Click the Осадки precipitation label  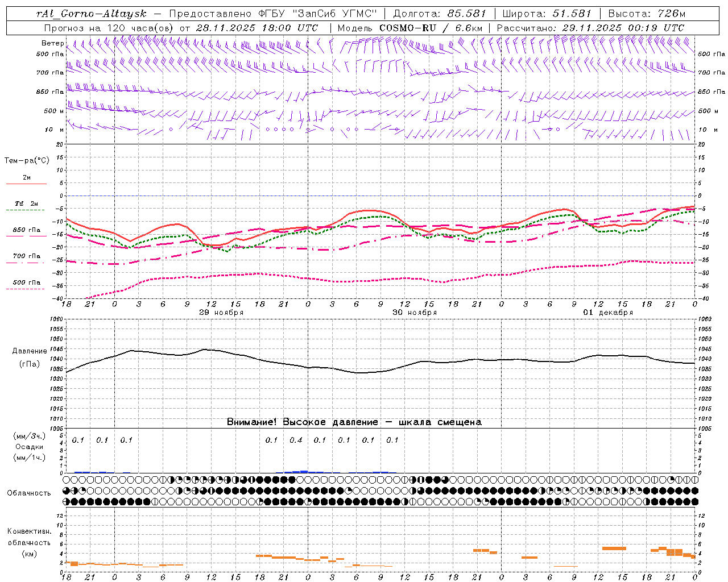click(x=30, y=447)
